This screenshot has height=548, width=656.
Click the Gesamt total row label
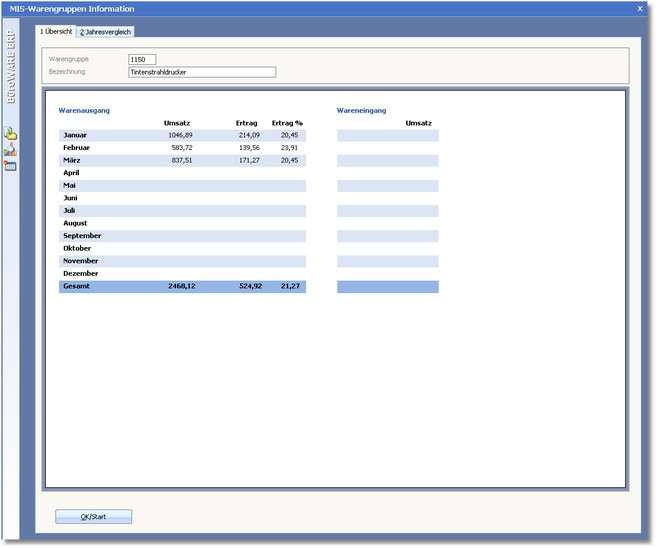coord(77,286)
